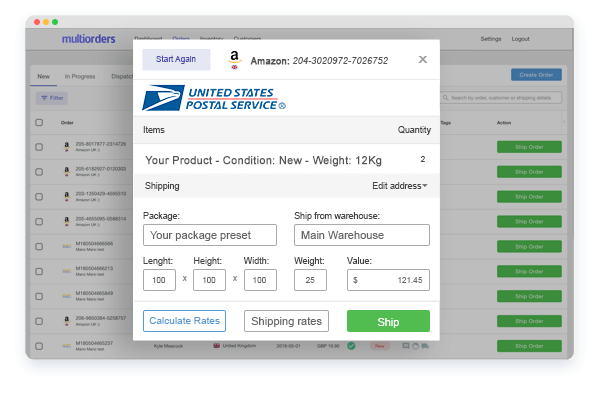
Task: Close the shipping dialog with the X
Action: (x=422, y=59)
